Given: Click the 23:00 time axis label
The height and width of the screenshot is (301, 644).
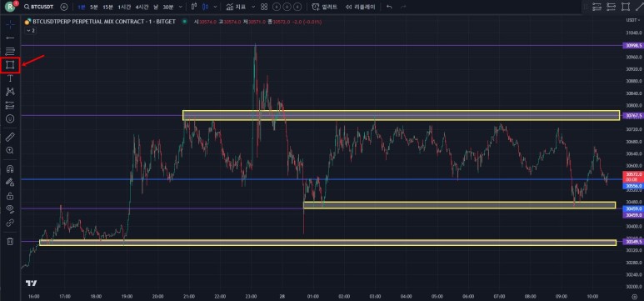Looking at the screenshot, I should pyautogui.click(x=251, y=296).
